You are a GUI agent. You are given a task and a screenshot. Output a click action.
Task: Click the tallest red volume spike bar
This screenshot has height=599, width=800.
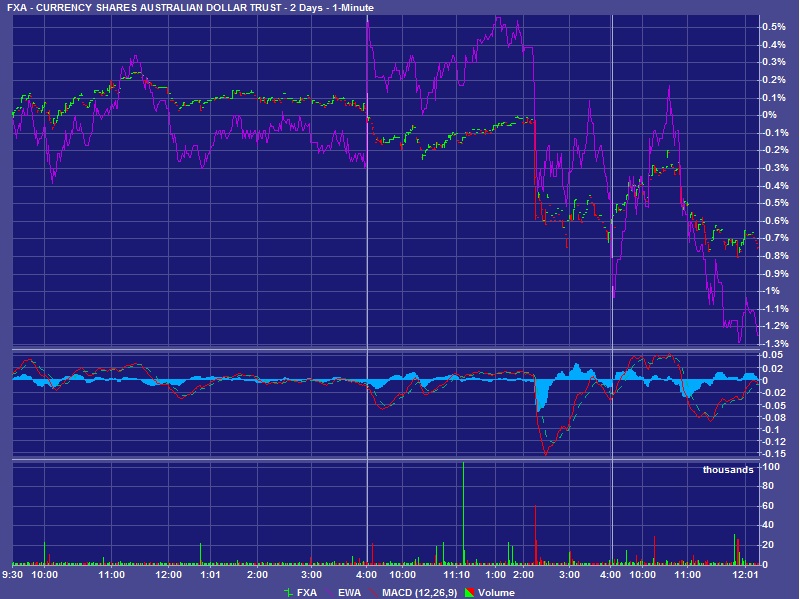click(x=535, y=535)
